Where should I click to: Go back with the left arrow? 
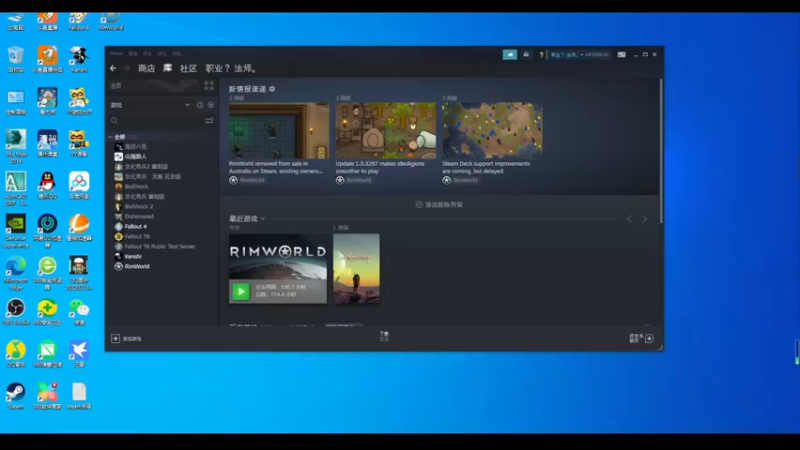click(x=113, y=68)
